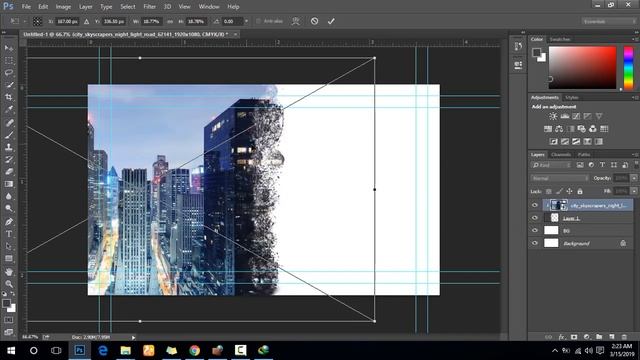Open the File menu
The width and height of the screenshot is (640, 360).
tap(26, 7)
